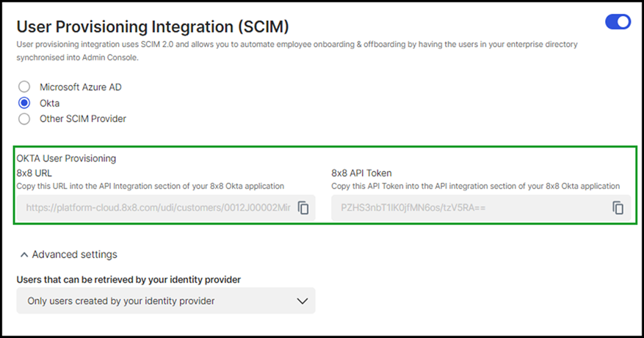Screen dimensions: 644x338
Task: Click the Microsoft Azure AD label text
Action: (81, 87)
